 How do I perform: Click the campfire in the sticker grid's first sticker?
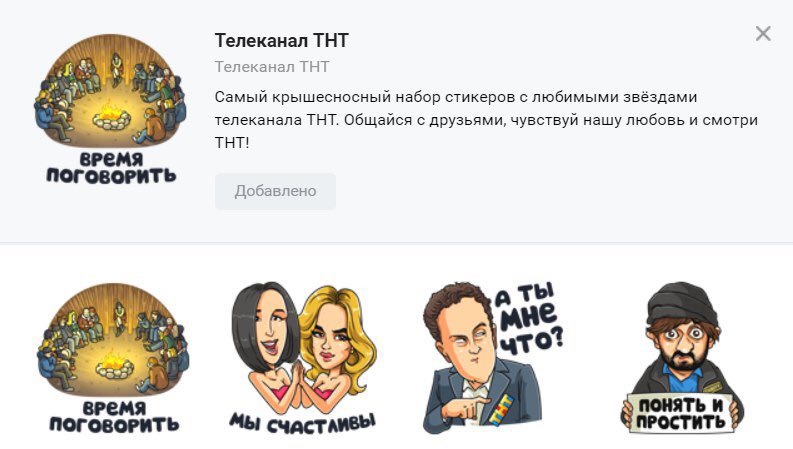tap(114, 365)
